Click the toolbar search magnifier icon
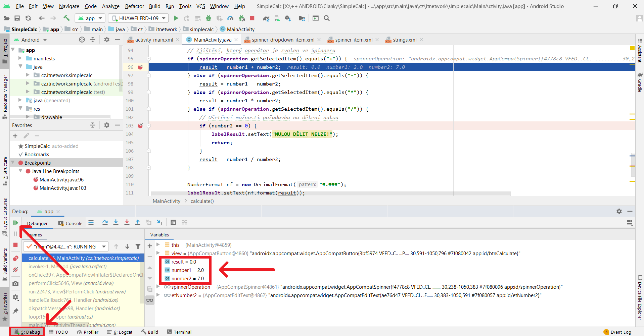 [327, 18]
